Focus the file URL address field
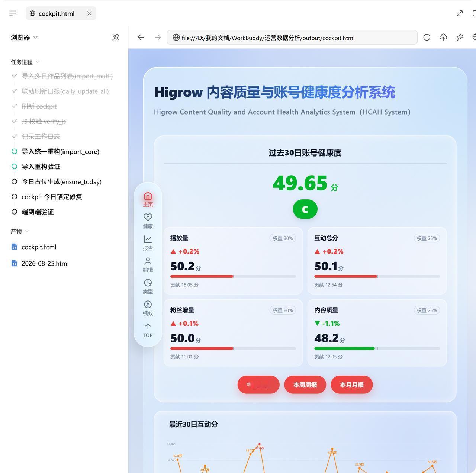476x473 pixels. [x=292, y=38]
